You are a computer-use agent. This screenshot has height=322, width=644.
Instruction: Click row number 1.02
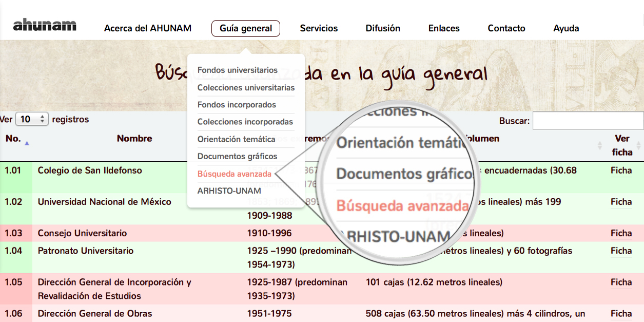13,202
